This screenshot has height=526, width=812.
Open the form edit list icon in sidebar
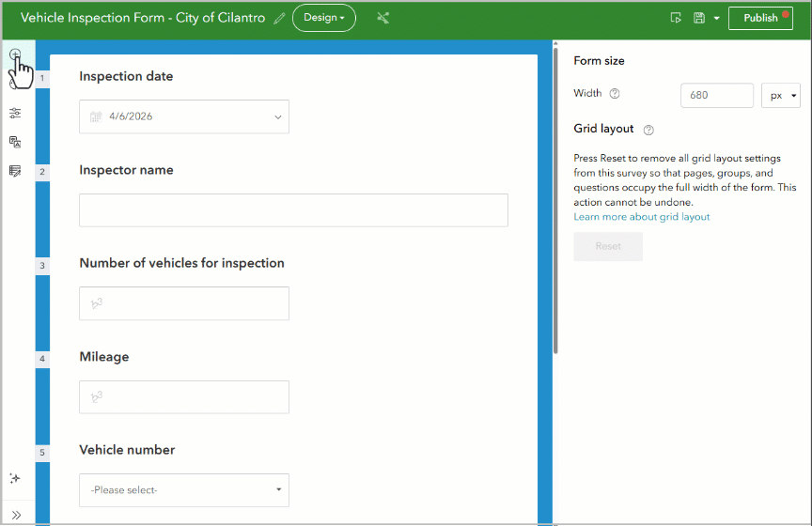pos(15,171)
